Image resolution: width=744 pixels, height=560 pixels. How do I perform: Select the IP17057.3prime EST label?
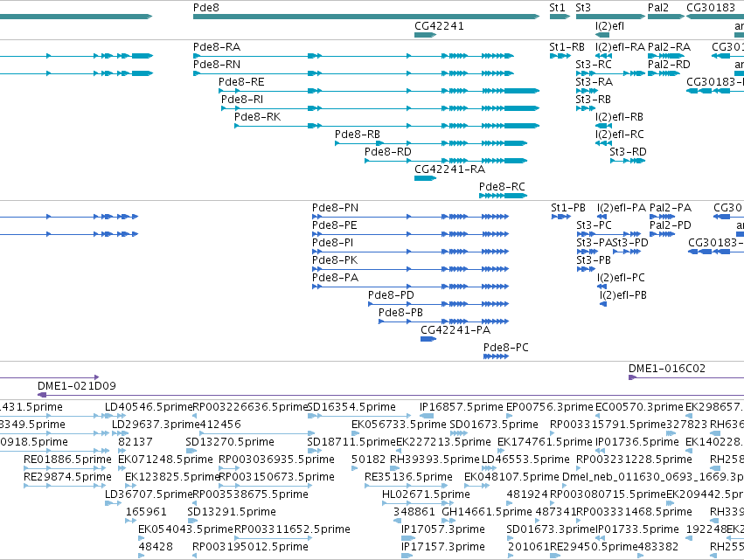[x=442, y=529]
